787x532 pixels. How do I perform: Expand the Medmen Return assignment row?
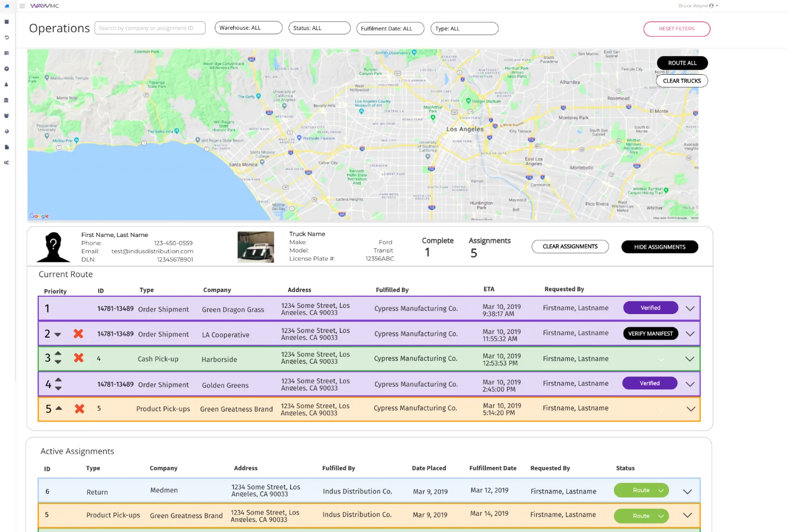687,492
